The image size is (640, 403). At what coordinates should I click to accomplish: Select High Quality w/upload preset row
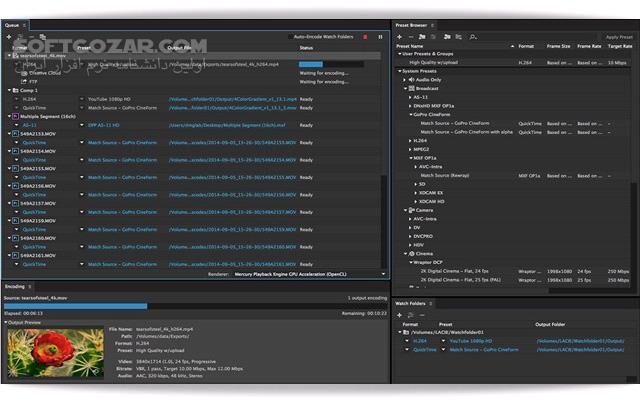(512, 63)
